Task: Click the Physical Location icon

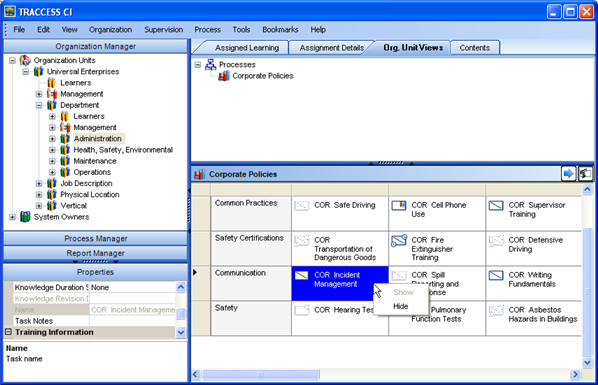Action: coord(51,194)
